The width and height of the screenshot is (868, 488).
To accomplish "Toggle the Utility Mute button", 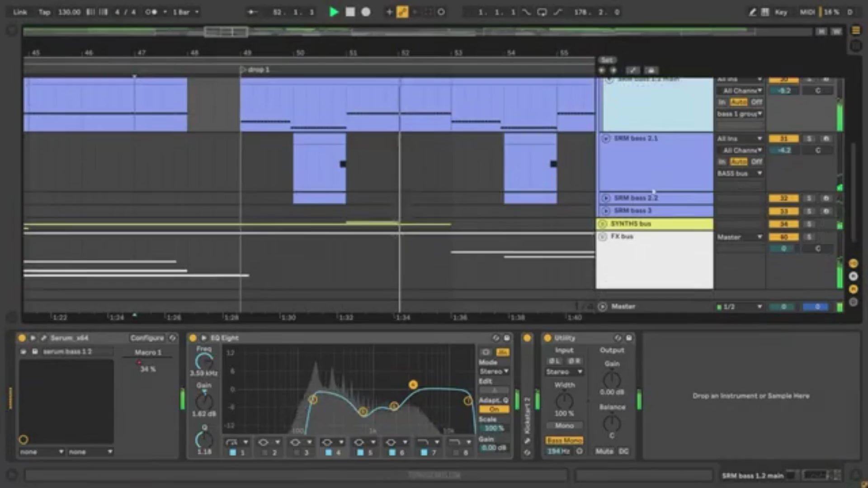I will (604, 451).
